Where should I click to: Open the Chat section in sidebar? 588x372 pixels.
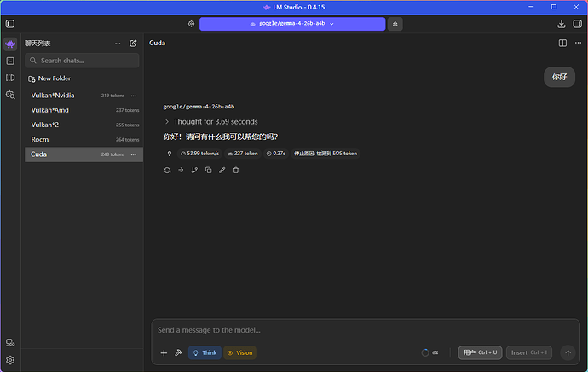pyautogui.click(x=10, y=44)
